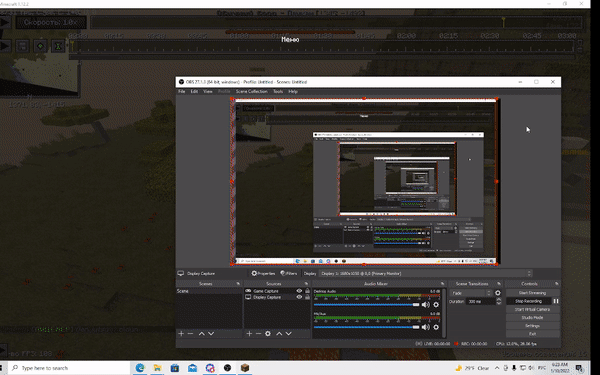Open the Scene Collection menu
This screenshot has width=600, height=375.
[251, 91]
